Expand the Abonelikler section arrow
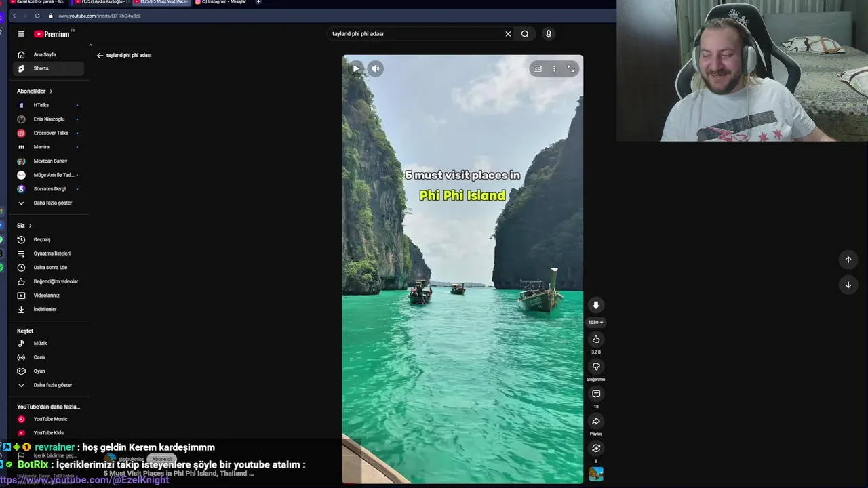Viewport: 868px width, 488px height. pos(51,91)
